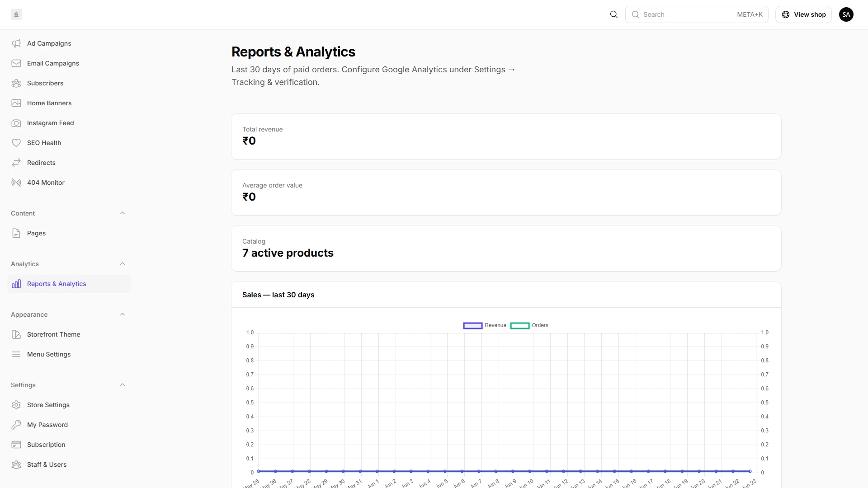This screenshot has width=868, height=488.
Task: Open Instagram Feed settings
Action: [69, 123]
